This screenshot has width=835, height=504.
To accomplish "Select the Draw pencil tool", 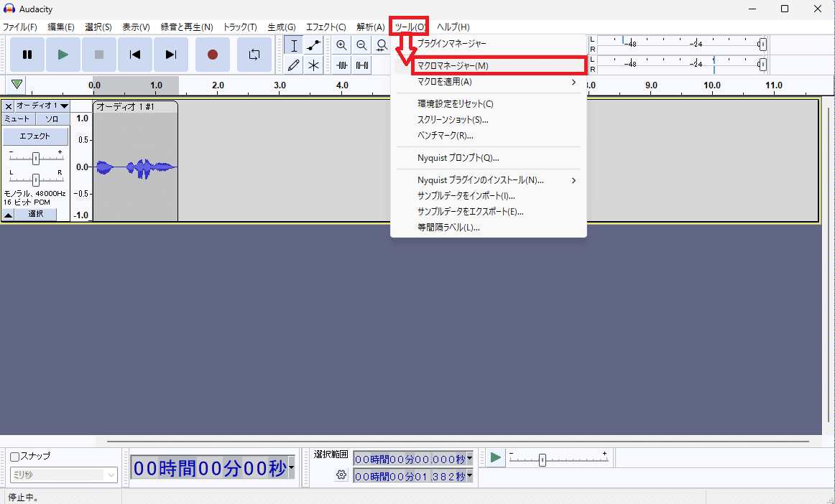I will coord(293,65).
